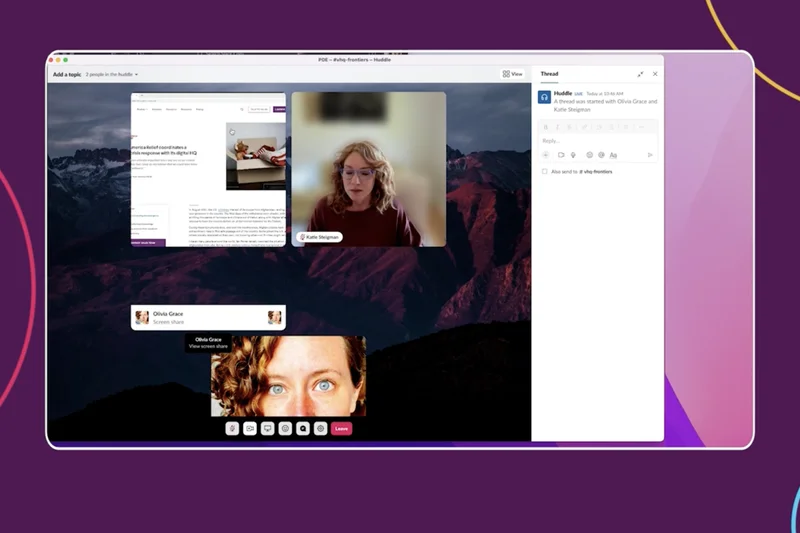
Task: Expand the people in the huddle dropdown
Action: (x=112, y=74)
